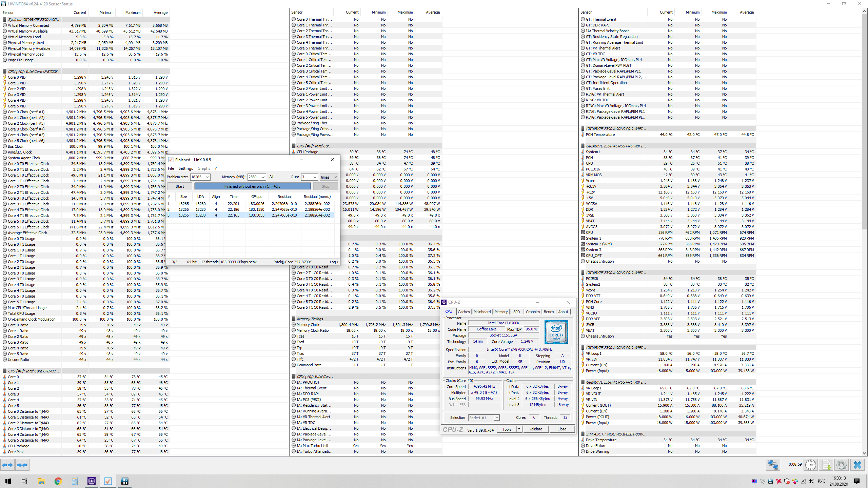Click HWiNFO tray icon in system tray
This screenshot has width=868, height=488.
[x=771, y=481]
